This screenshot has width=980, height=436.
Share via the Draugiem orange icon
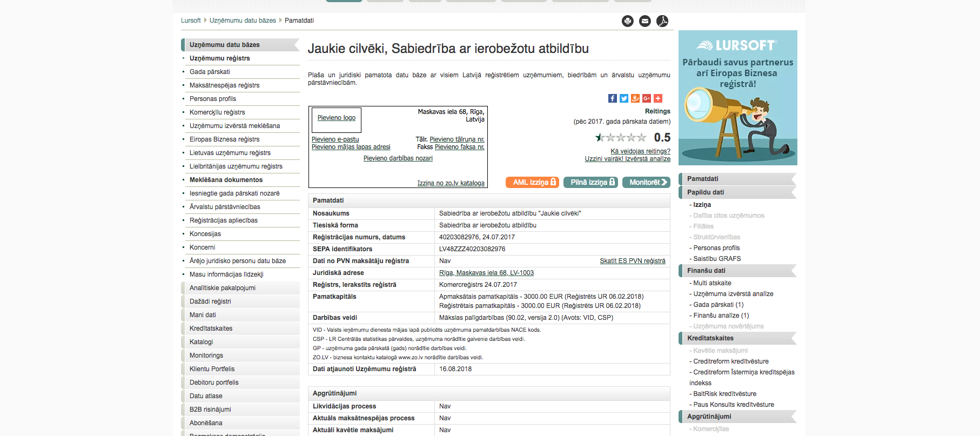click(x=635, y=98)
